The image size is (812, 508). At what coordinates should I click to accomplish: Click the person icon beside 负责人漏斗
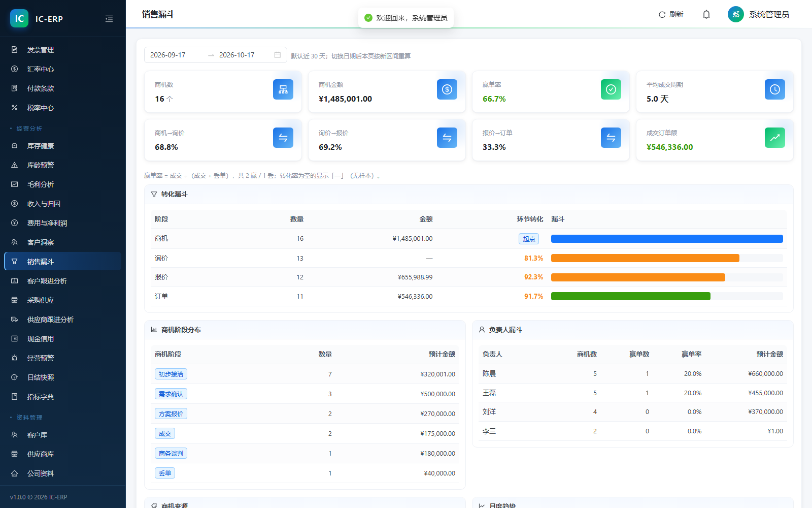click(x=482, y=330)
